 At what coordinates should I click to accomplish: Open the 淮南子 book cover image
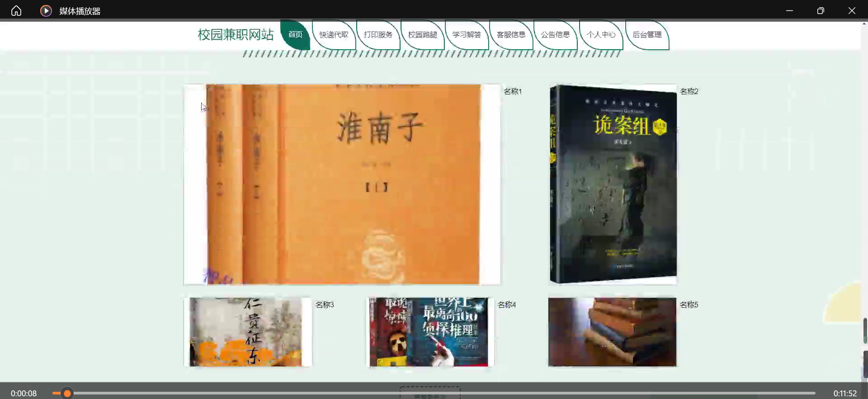tap(342, 184)
